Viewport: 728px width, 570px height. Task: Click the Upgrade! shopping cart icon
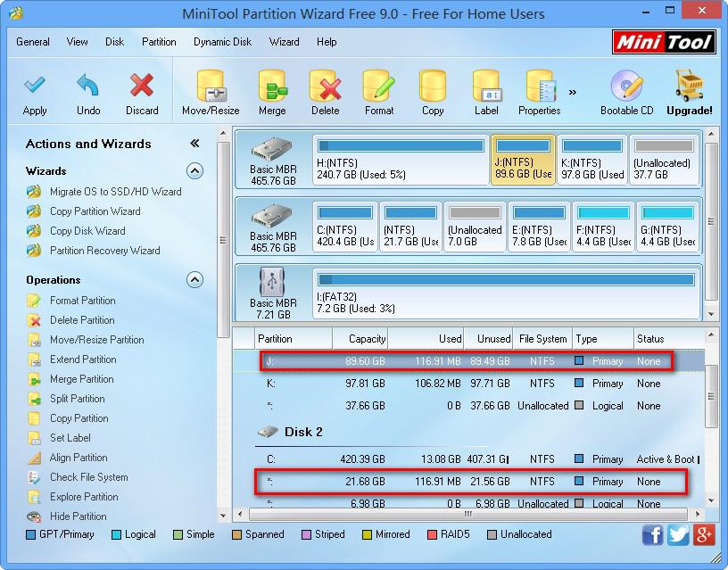(690, 86)
